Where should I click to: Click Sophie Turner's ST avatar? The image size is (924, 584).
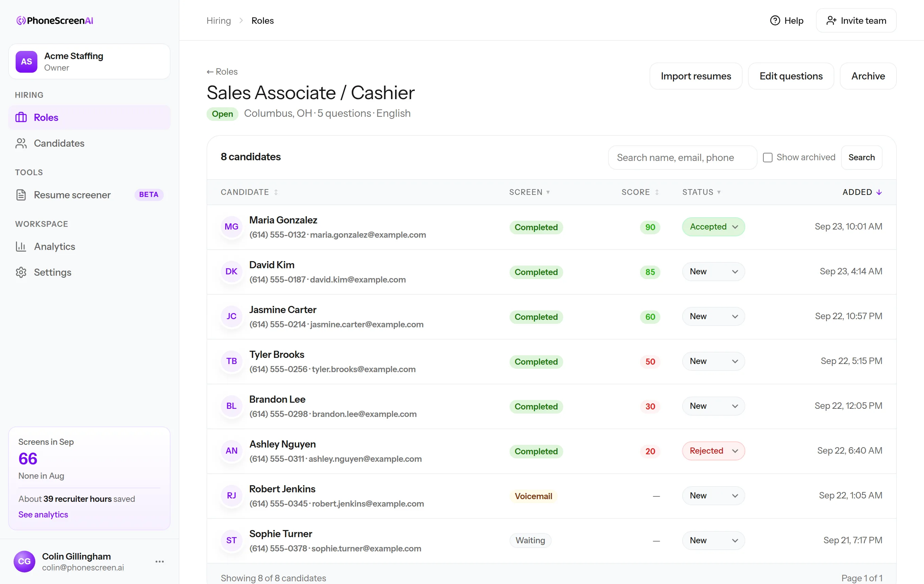point(231,540)
